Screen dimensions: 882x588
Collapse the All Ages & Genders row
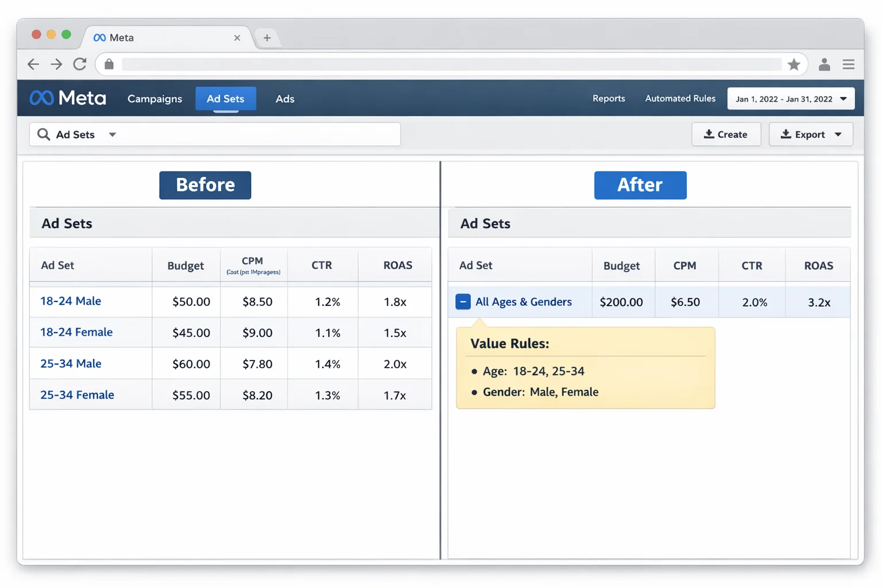pyautogui.click(x=463, y=301)
